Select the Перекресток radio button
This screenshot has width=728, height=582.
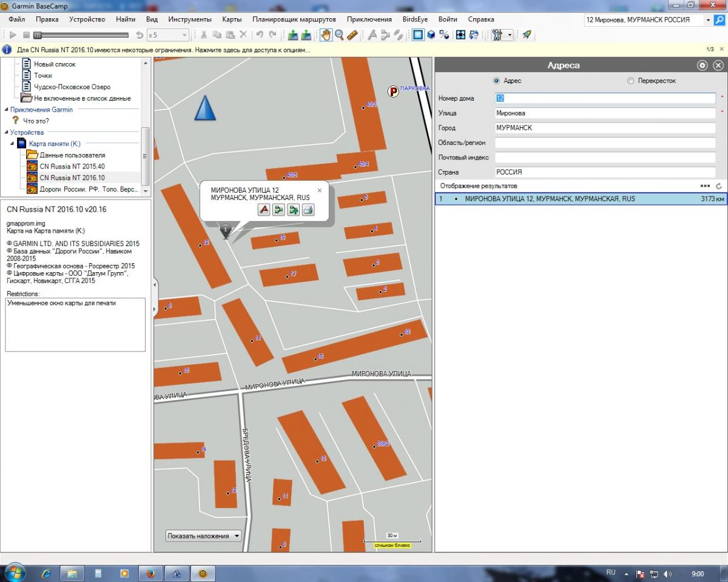[631, 81]
